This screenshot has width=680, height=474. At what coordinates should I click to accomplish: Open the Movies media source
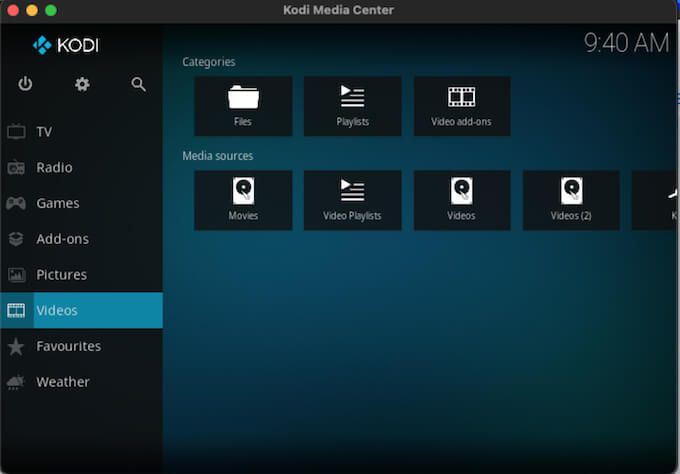(x=243, y=200)
